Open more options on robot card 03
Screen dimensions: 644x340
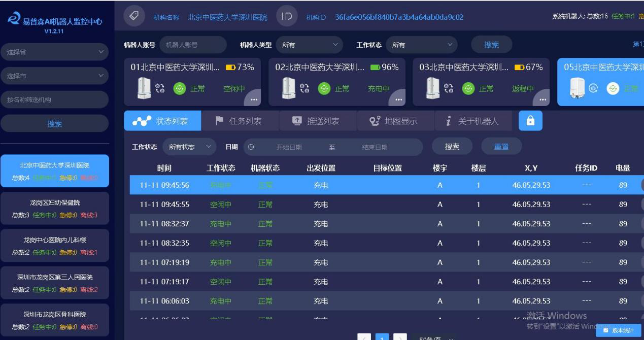(543, 99)
